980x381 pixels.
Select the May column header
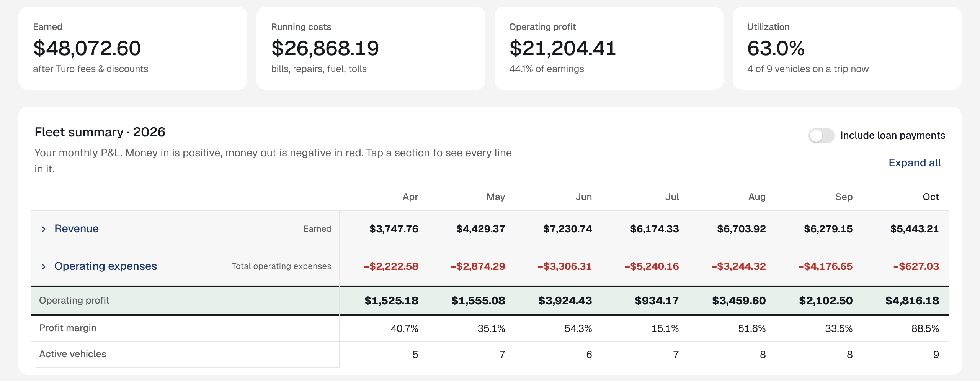click(x=496, y=197)
